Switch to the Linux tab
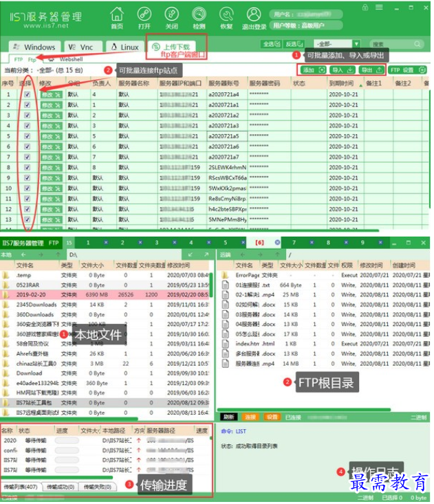This screenshot has width=434, height=504. click(124, 47)
